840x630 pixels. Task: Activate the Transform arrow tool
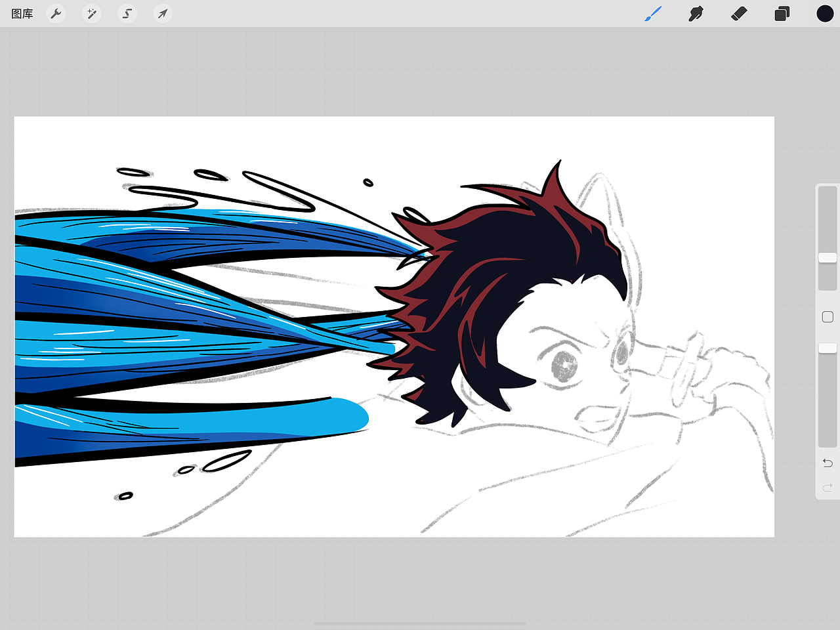click(x=163, y=14)
